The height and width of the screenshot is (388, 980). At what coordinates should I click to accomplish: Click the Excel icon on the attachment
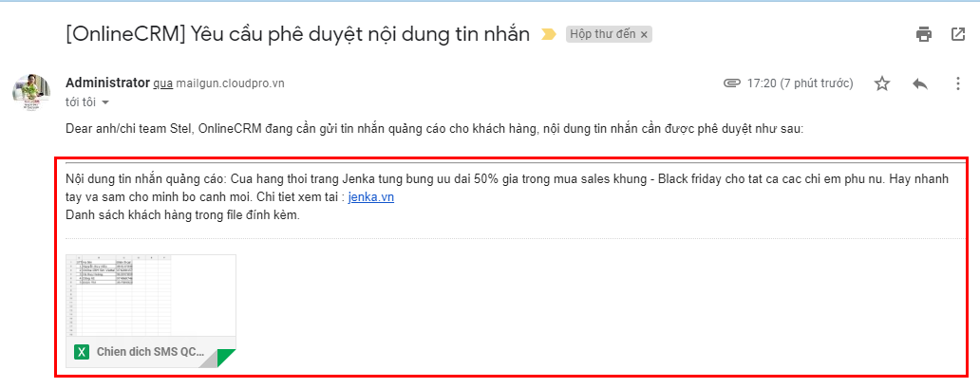82,352
